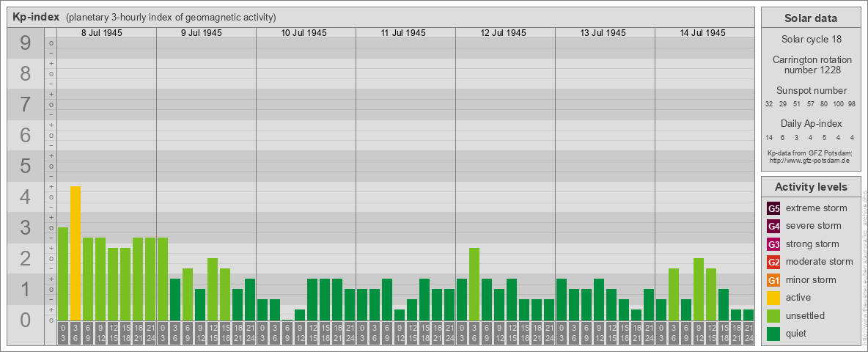This screenshot has width=868, height=352.
Task: Click the quiet legend label
Action: (x=798, y=333)
